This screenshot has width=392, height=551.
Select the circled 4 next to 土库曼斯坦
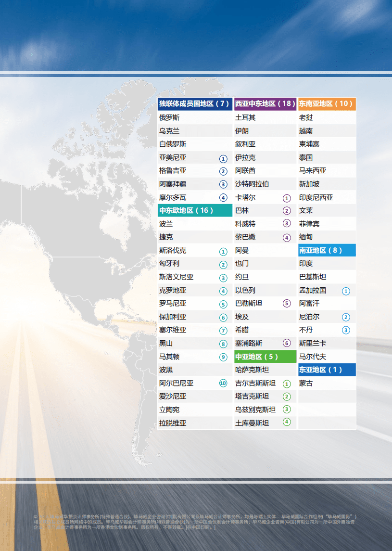click(287, 423)
